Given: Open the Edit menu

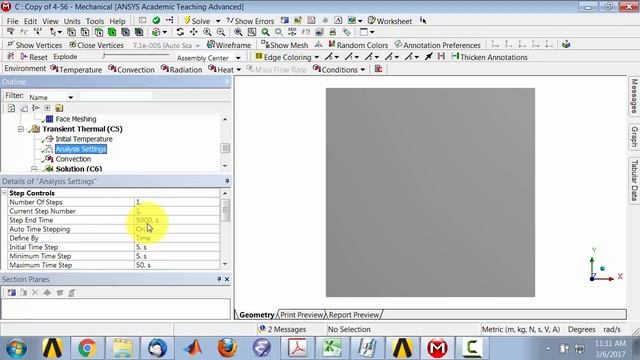Looking at the screenshot, I should [30, 21].
